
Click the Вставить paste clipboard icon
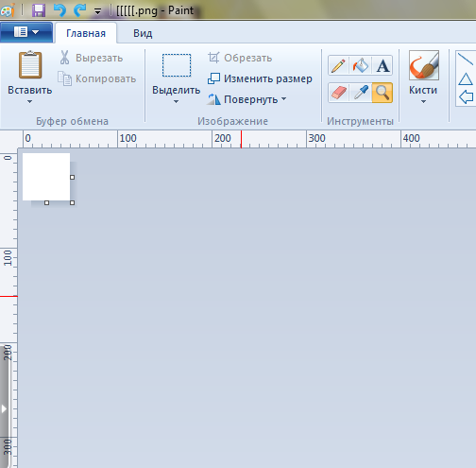pos(30,64)
